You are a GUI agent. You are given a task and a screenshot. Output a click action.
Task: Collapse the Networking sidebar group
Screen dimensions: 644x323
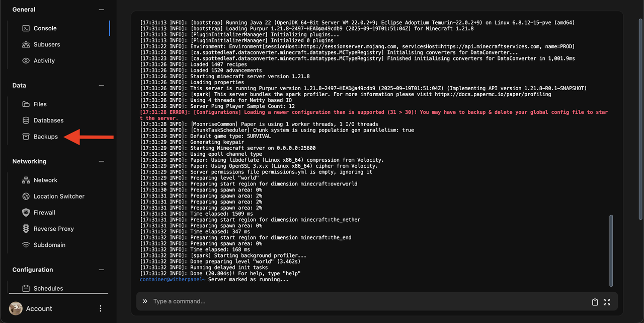tap(101, 161)
